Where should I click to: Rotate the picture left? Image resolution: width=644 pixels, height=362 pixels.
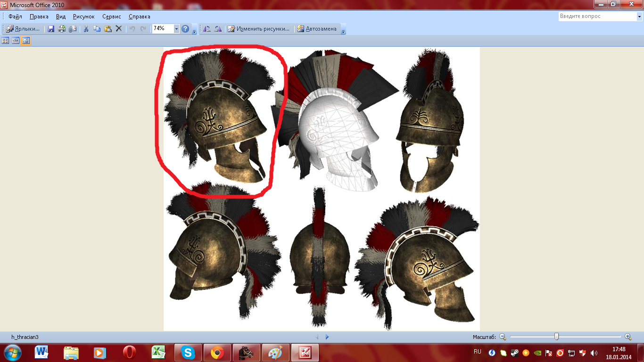point(206,29)
